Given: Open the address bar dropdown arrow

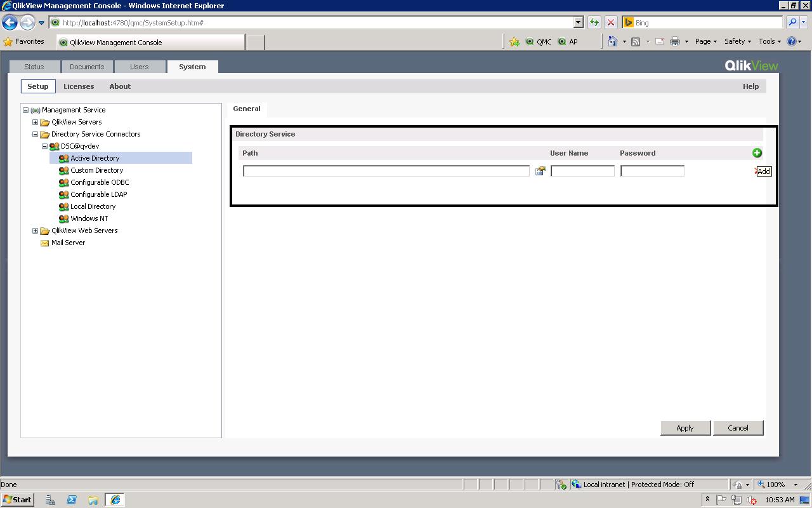Looking at the screenshot, I should [x=578, y=23].
